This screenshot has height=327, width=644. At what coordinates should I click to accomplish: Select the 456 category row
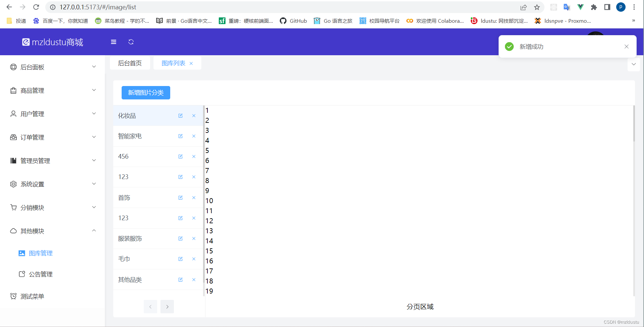click(x=158, y=156)
